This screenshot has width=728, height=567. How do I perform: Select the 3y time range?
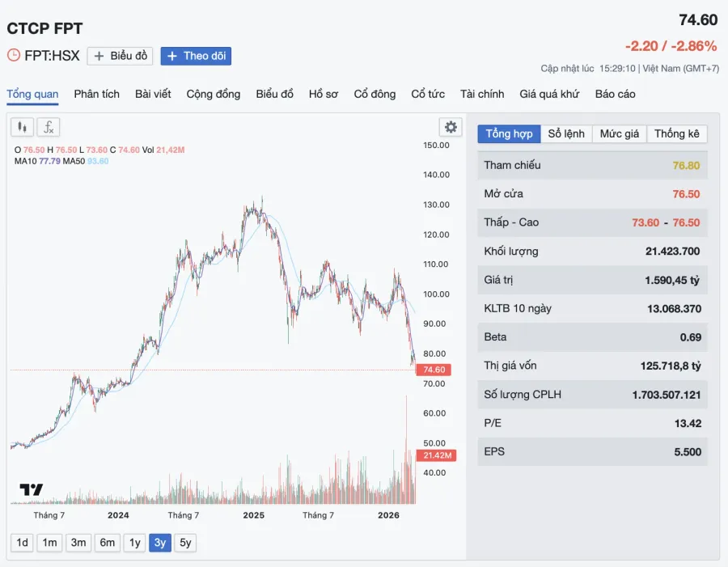pos(160,543)
